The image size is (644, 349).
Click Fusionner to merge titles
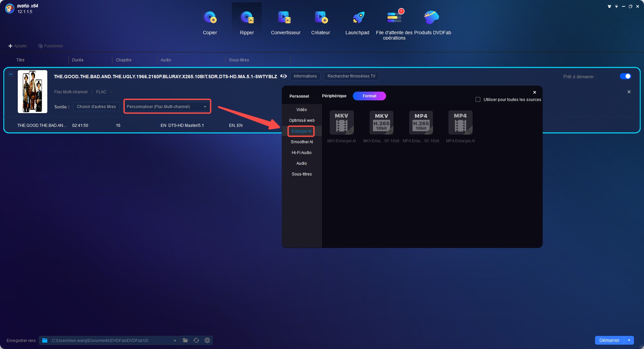click(51, 46)
